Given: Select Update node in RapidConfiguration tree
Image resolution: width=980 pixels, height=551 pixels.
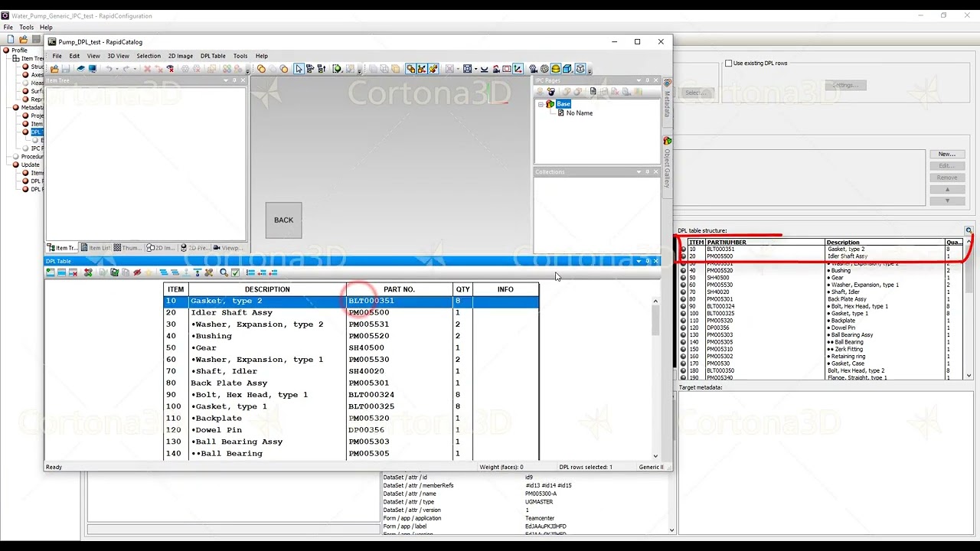Looking at the screenshot, I should click(30, 165).
